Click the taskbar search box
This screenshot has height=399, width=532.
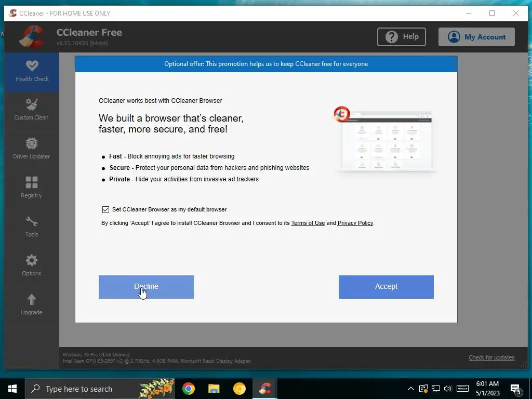[x=100, y=389]
